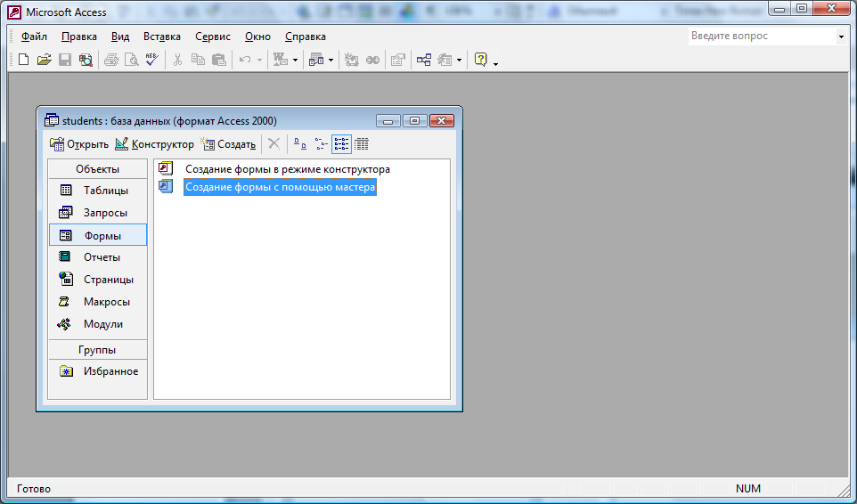
Task: Open toolbar options arrow after Help
Action: 495,64
